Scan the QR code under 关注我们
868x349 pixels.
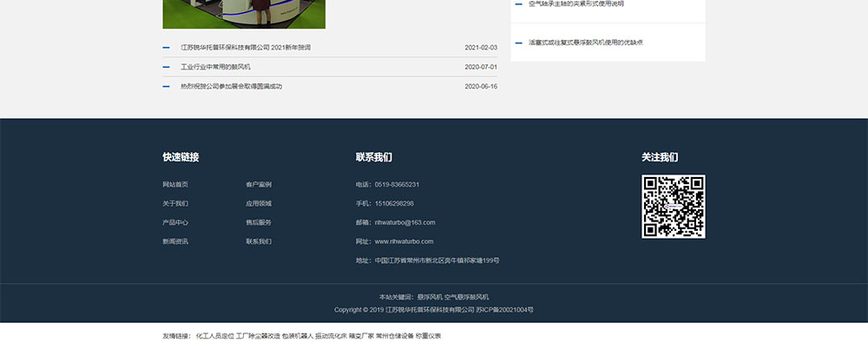coord(673,207)
